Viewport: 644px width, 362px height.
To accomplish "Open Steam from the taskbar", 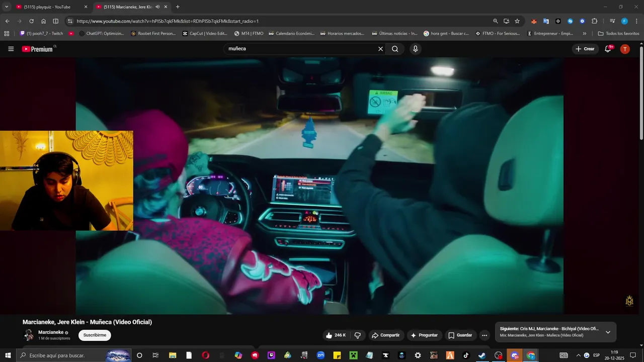I will [x=482, y=355].
